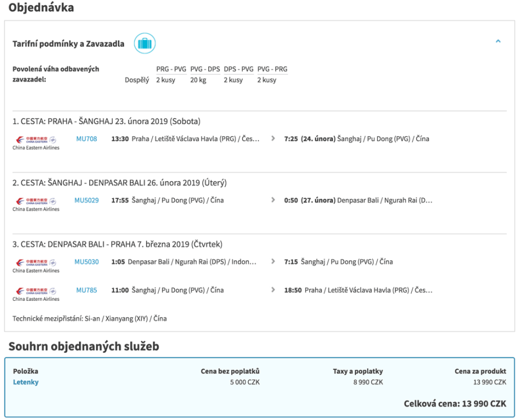Screen dimensions: 519x420
Task: Click the blue suitcase baggage icon
Action: (x=144, y=43)
